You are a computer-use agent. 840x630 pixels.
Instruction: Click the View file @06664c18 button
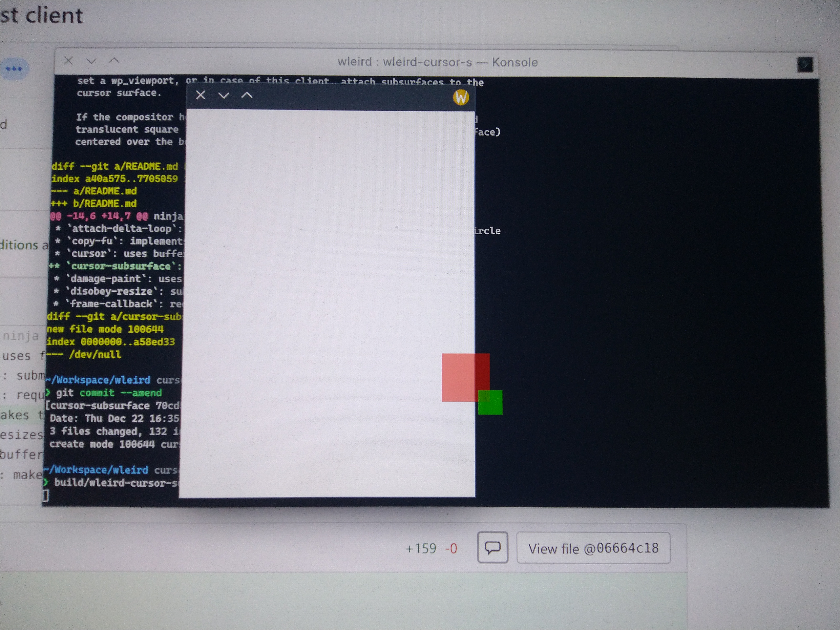pos(593,548)
